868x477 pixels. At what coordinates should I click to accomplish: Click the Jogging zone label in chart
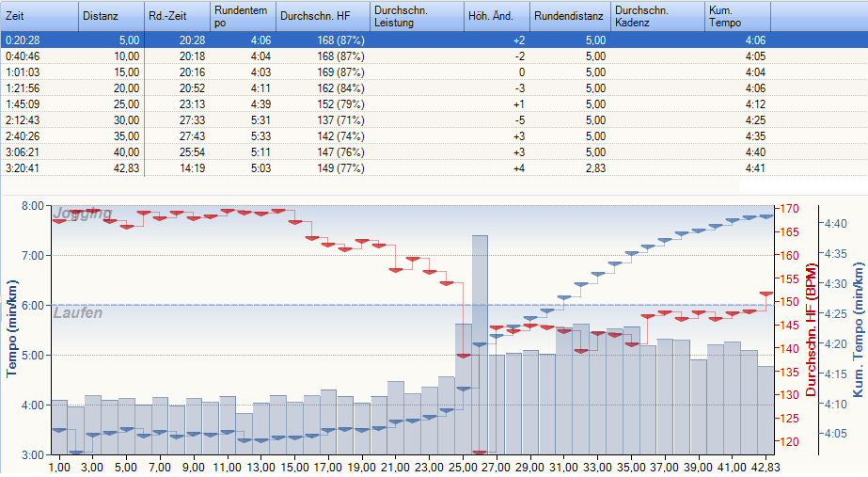click(x=83, y=214)
